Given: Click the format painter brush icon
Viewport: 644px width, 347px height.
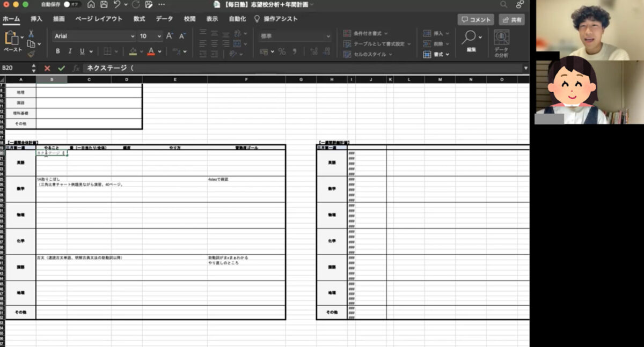Looking at the screenshot, I should pos(31,53).
